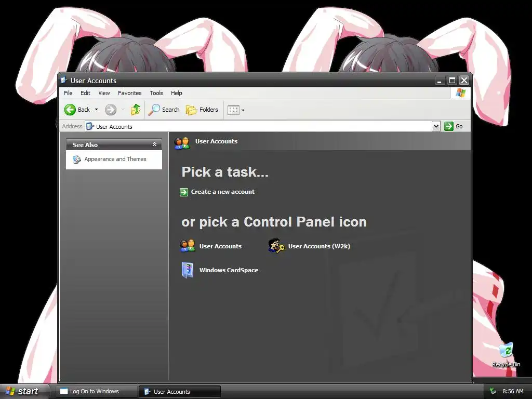Click the See Also panel title
The image size is (532, 399).
tap(85, 145)
